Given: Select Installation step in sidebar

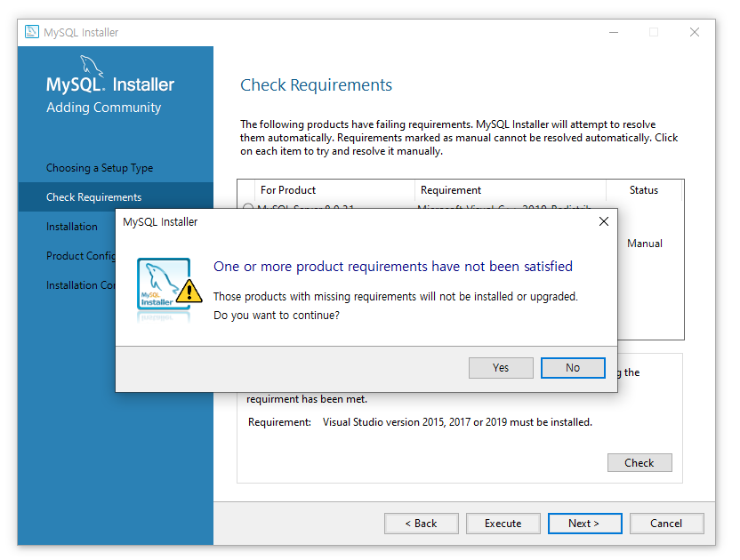Looking at the screenshot, I should 72,227.
